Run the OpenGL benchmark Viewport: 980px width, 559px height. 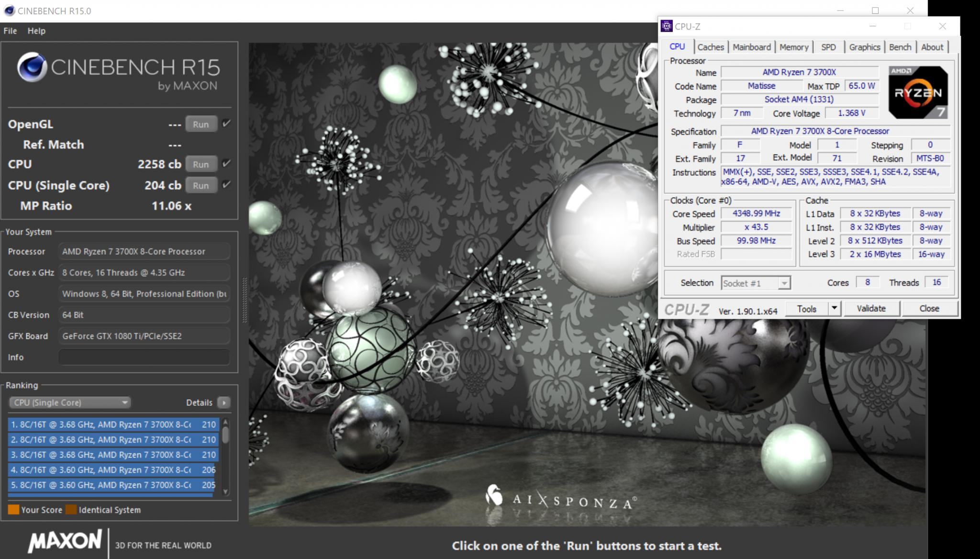201,124
